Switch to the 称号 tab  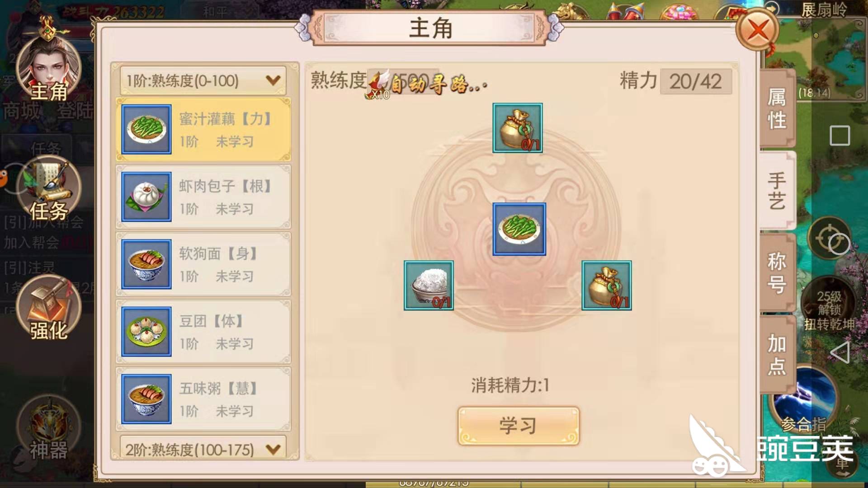tap(777, 272)
